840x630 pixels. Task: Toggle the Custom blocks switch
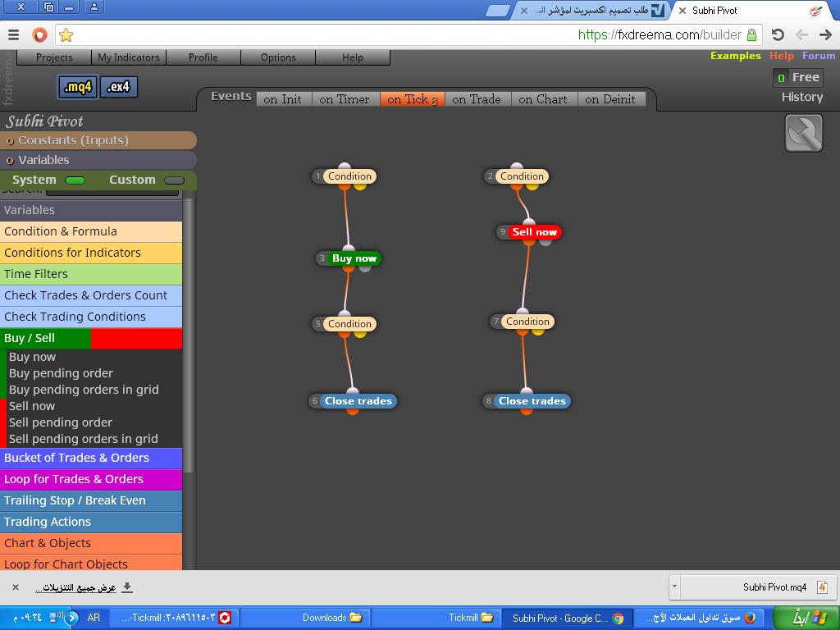point(174,180)
